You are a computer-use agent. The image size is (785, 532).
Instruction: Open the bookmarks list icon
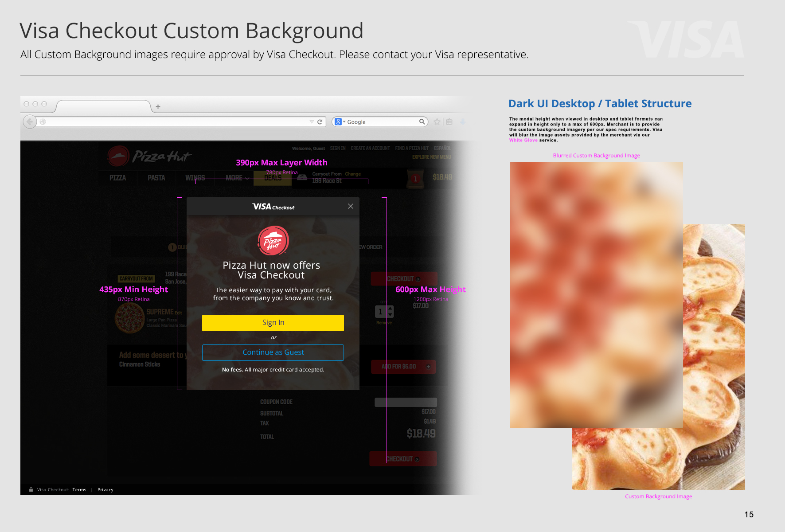coord(449,121)
